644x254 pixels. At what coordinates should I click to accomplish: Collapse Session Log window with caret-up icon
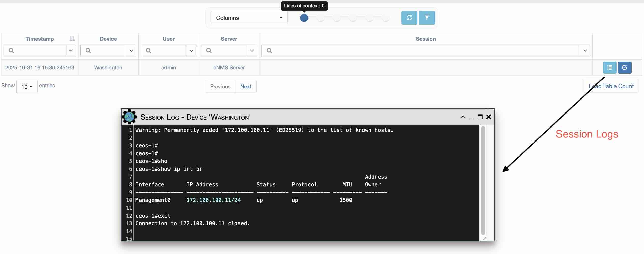tap(463, 117)
